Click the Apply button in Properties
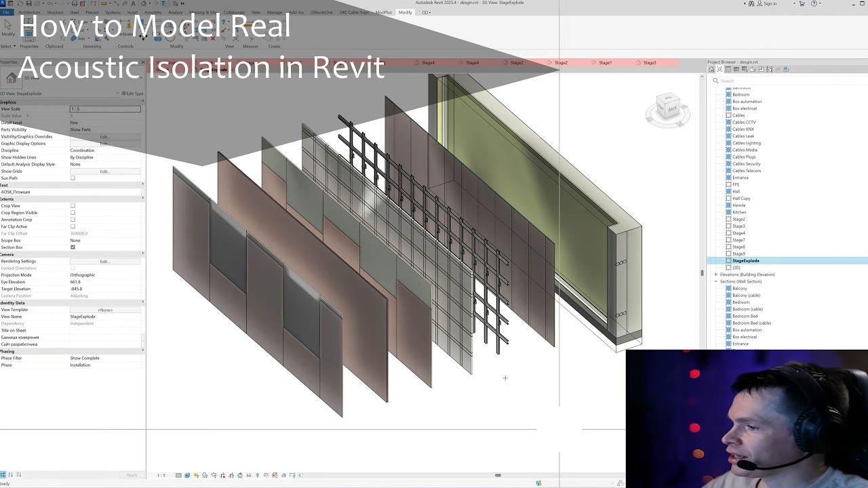This screenshot has height=488, width=868. coord(132,474)
